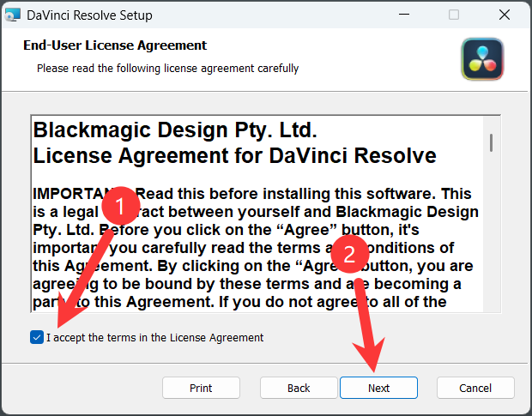This screenshot has height=416, width=532.
Task: Minimize the setup window
Action: (404, 15)
